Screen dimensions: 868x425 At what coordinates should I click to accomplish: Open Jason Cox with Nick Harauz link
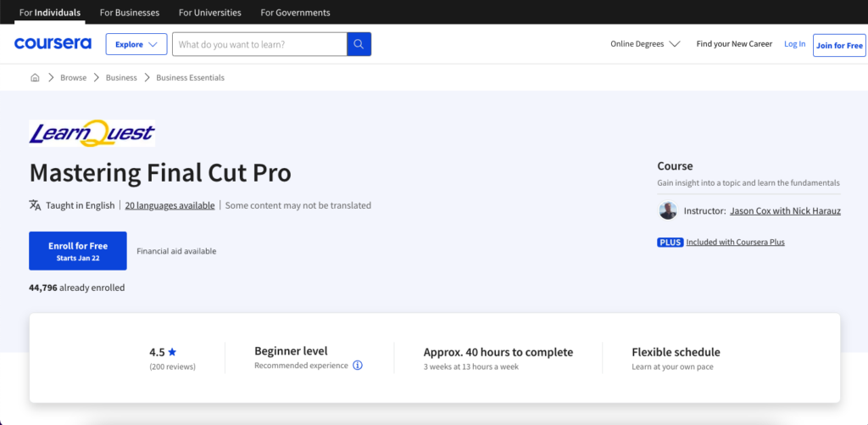click(785, 210)
